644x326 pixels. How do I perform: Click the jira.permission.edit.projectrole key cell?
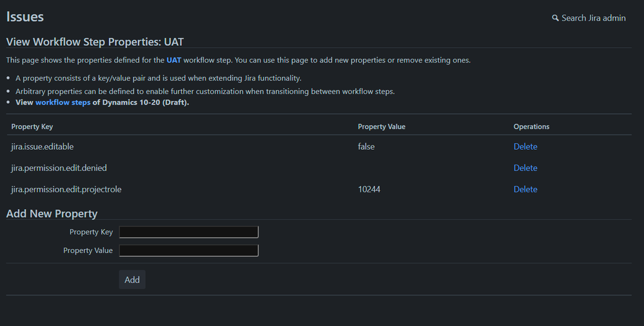66,190
